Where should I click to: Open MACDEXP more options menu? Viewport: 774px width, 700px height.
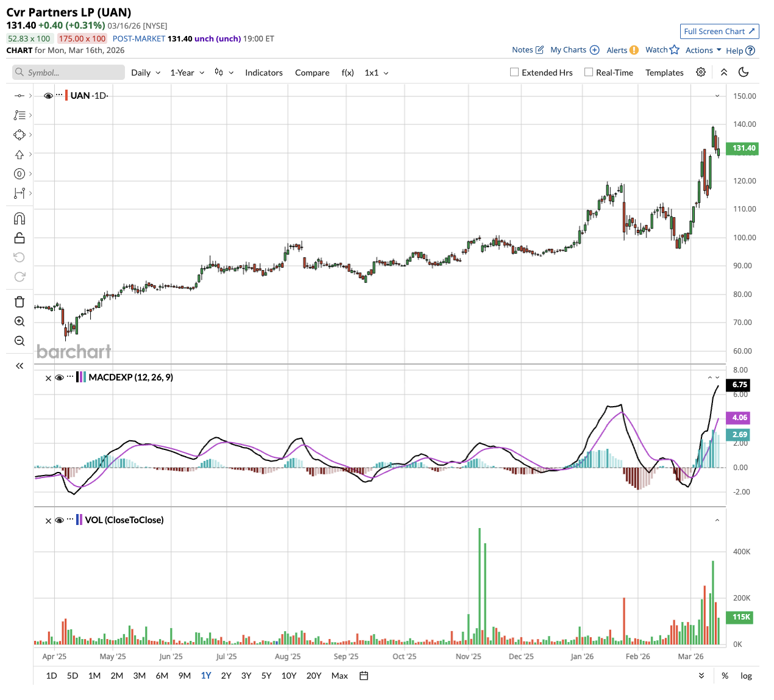pyautogui.click(x=70, y=377)
